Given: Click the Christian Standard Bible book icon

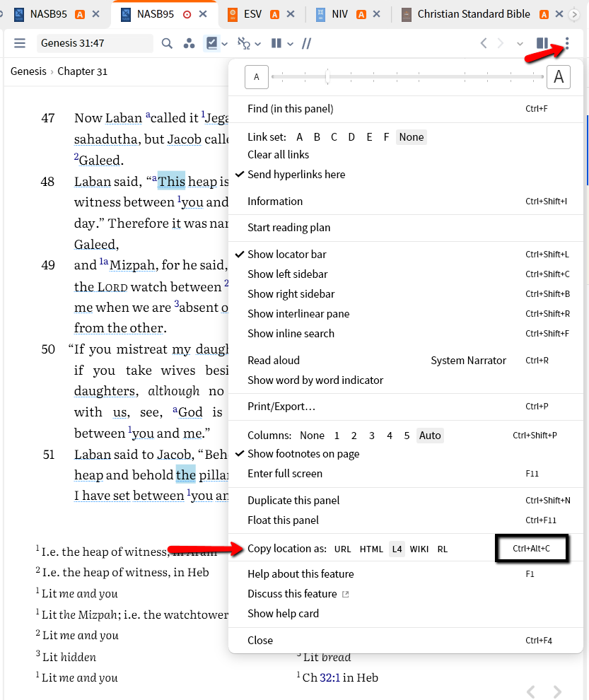Looking at the screenshot, I should 407,14.
